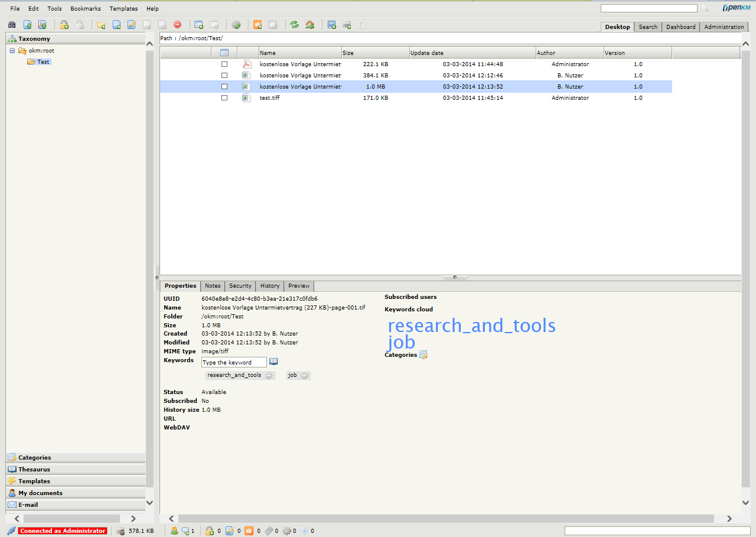Click the red delete icon in toolbar
Screen dimensions: 756x537
click(x=177, y=25)
